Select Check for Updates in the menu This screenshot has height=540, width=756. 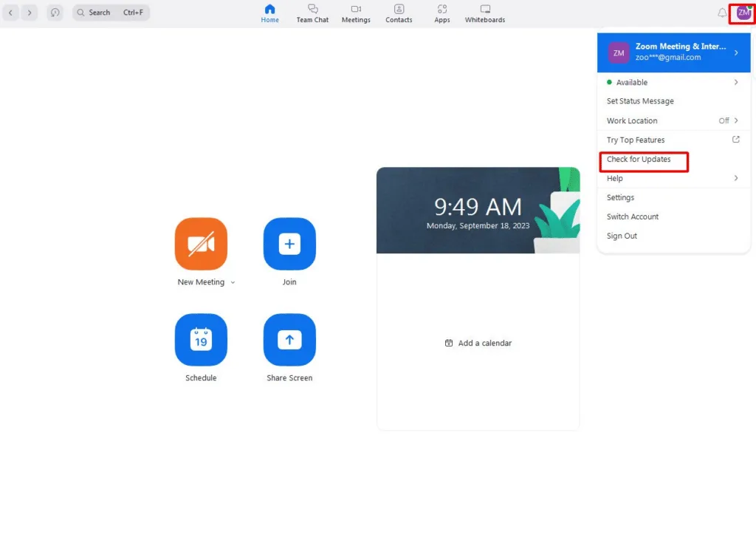pyautogui.click(x=639, y=159)
